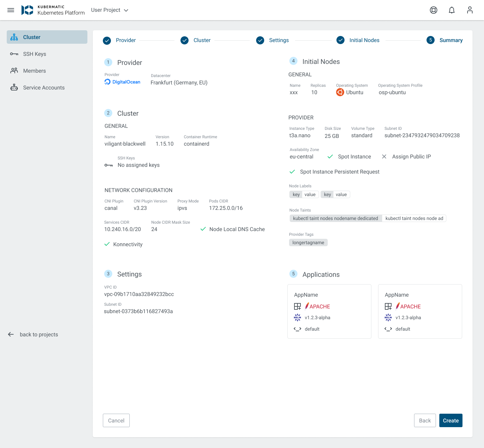Go to the Cluster wizard step

pyautogui.click(x=196, y=40)
